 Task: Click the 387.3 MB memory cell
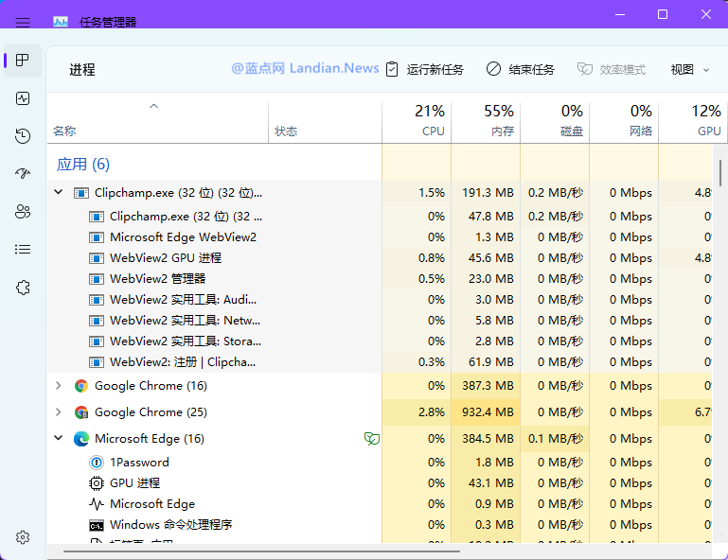(x=486, y=386)
